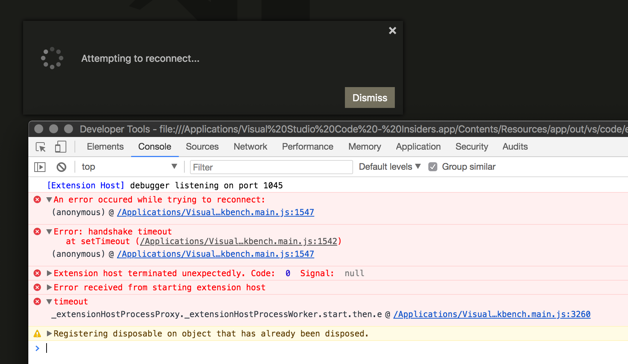628x364 pixels.
Task: Click the red error icon beside handshake timeout
Action: 37,231
